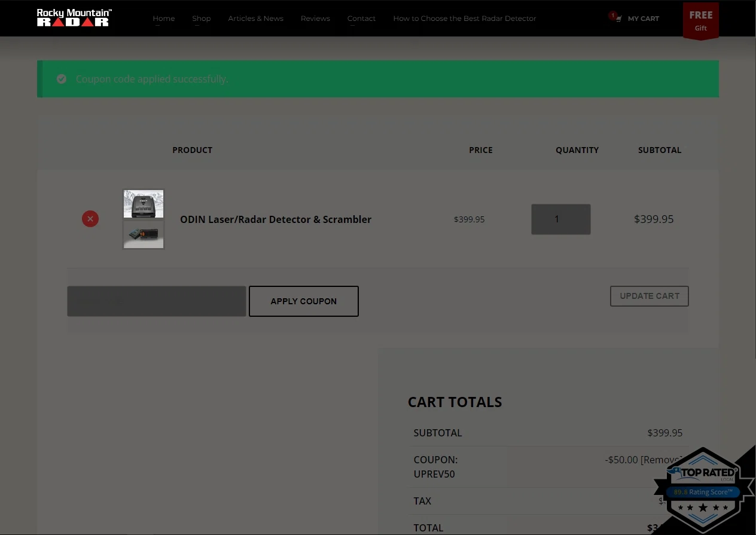756x535 pixels.
Task: Remove ODIN detector from cart
Action: tap(90, 219)
